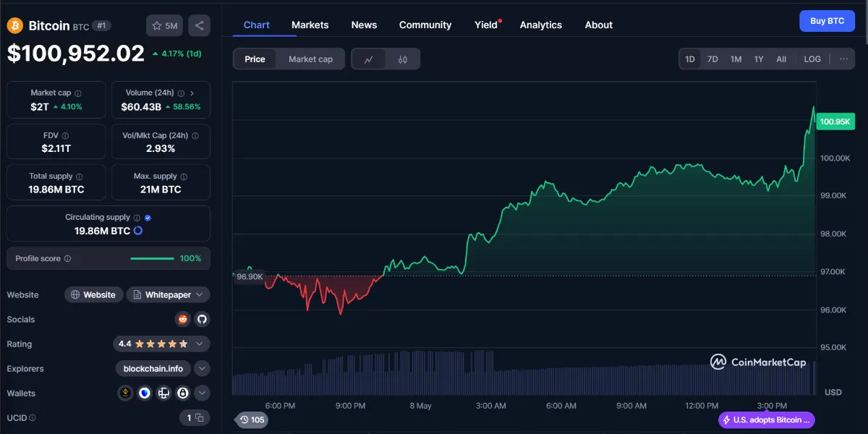Copy UCID value 1
The image size is (868, 434).
195,417
